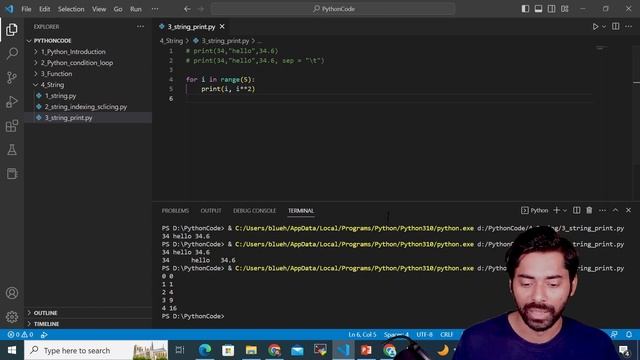Switch to the DEBUG CONSOLE tab
The height and width of the screenshot is (360, 640).
tap(254, 211)
